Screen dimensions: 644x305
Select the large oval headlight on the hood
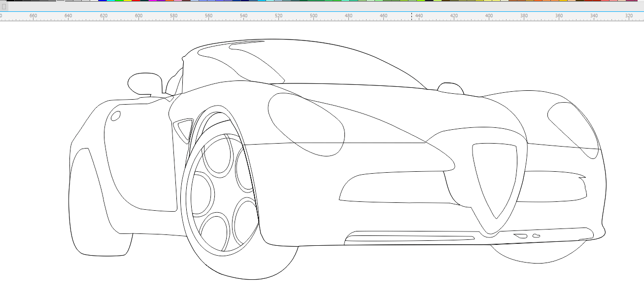tap(305, 123)
